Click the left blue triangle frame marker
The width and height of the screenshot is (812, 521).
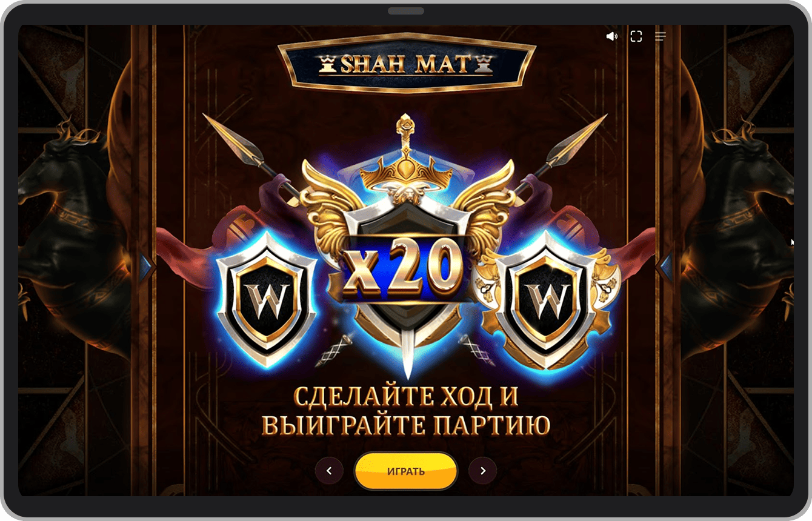click(x=147, y=267)
